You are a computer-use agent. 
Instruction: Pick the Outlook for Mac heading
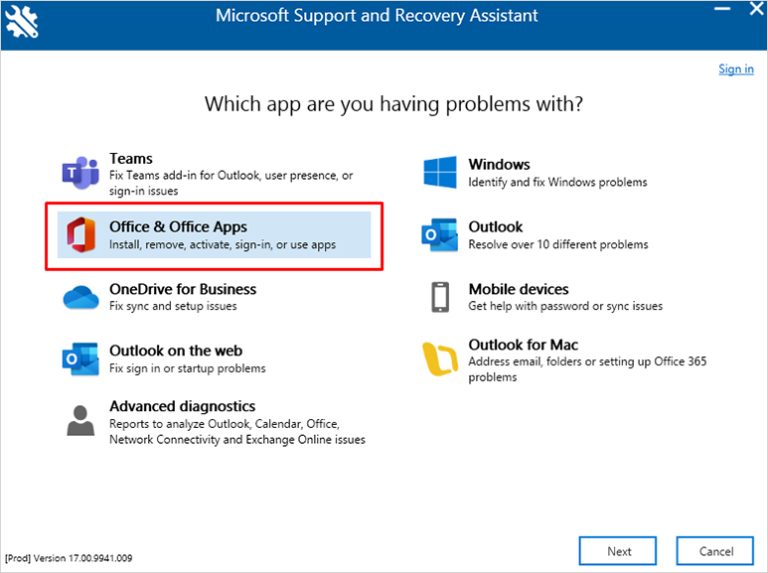[x=523, y=345]
